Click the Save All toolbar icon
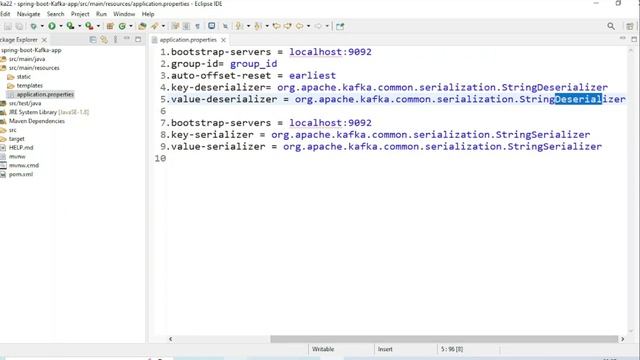 pos(19,26)
